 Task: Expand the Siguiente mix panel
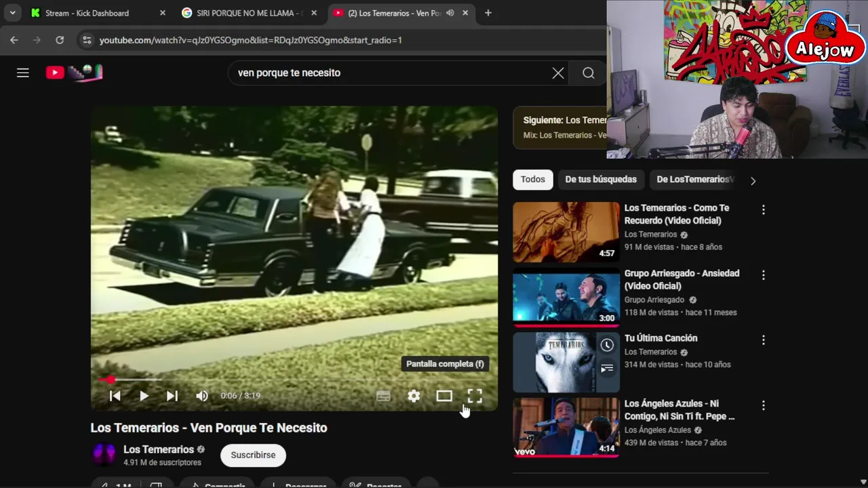click(560, 127)
